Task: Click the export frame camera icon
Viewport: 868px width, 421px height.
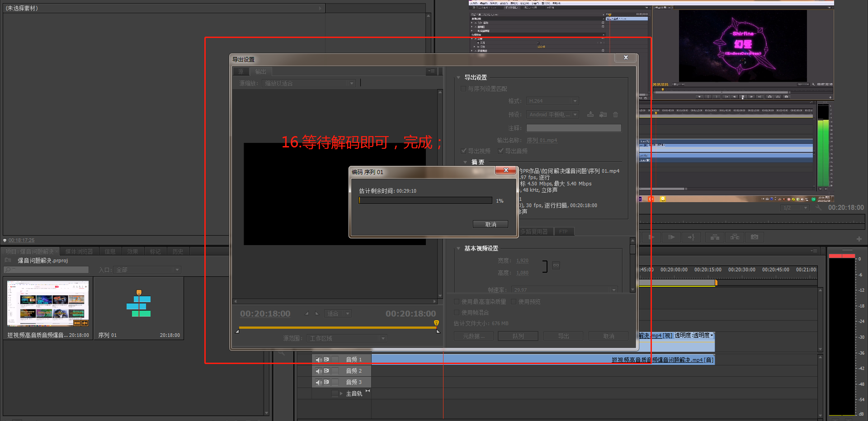Action: pos(755,237)
